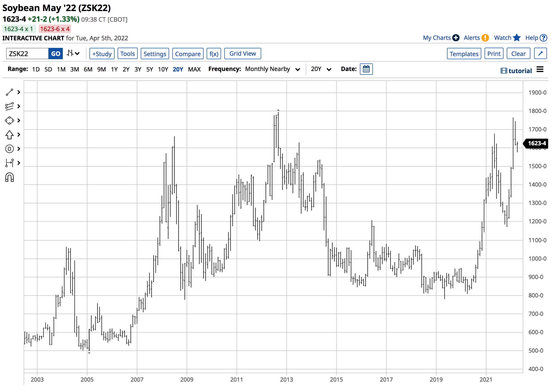
Task: Open the hamburger menu next to tutorial
Action: [x=540, y=70]
